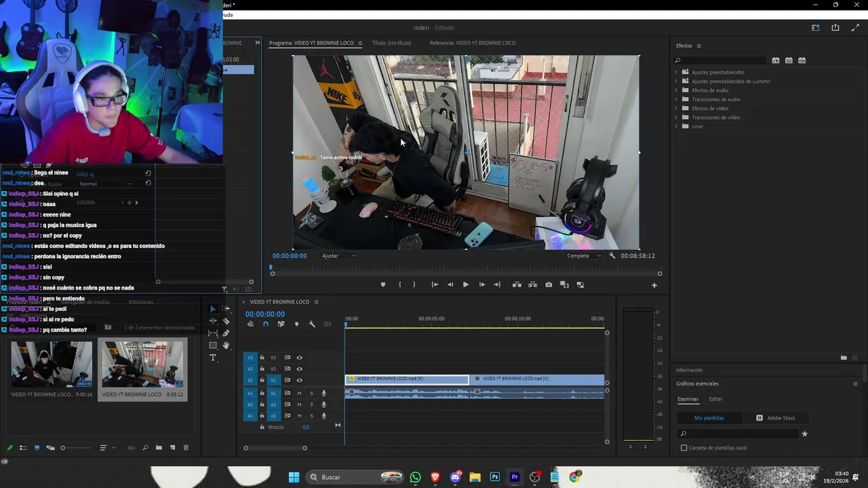Expand the sirve effects folder

[x=676, y=127]
